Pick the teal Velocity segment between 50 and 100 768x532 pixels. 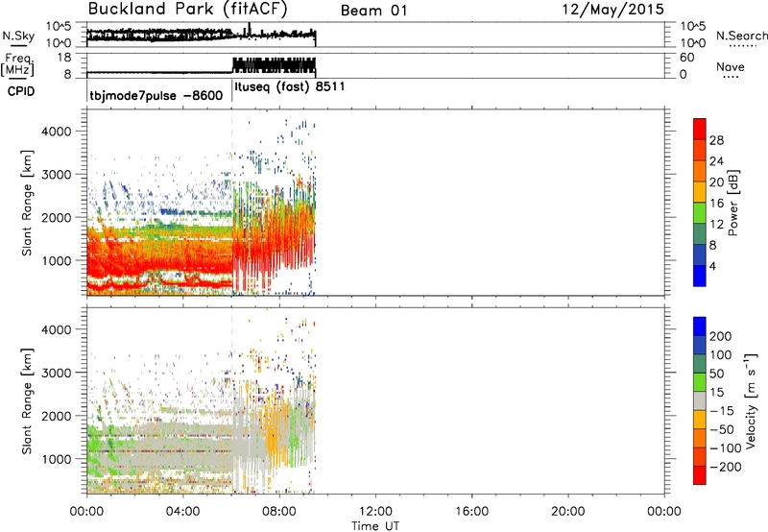pos(700,364)
